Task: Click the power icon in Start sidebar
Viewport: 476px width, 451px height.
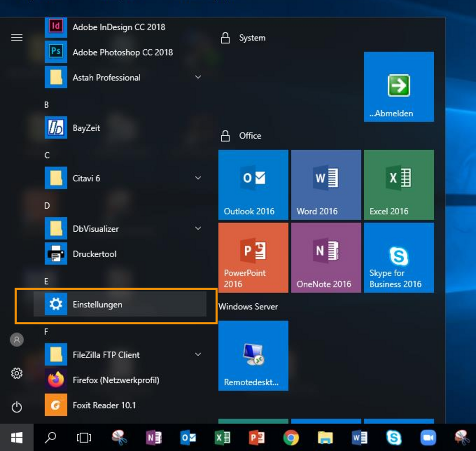Action: pos(17,407)
